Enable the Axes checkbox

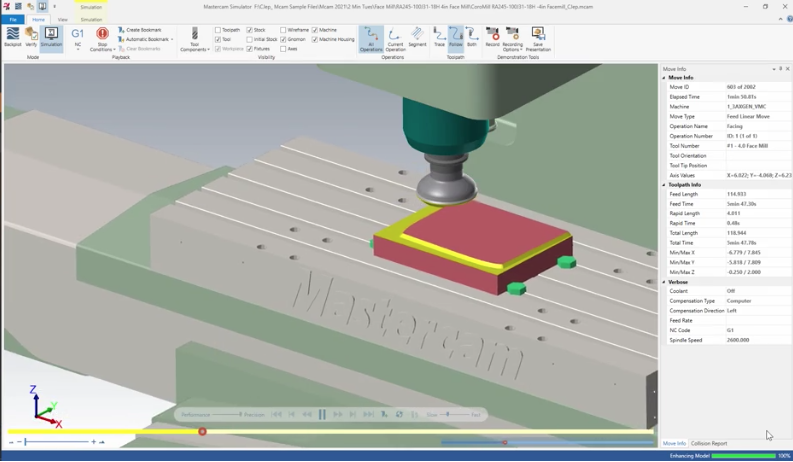(283, 49)
